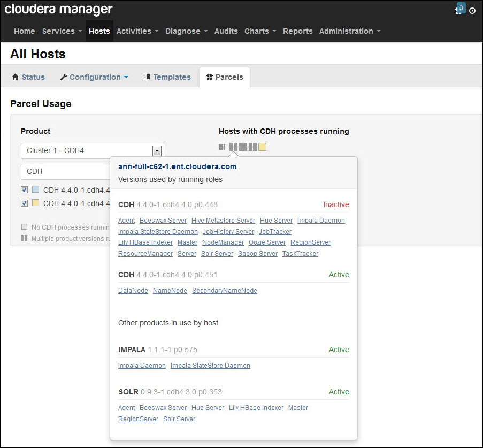Click Impala Daemon link under CDH p0.448
Viewport: 483px width, 448px height.
point(321,221)
